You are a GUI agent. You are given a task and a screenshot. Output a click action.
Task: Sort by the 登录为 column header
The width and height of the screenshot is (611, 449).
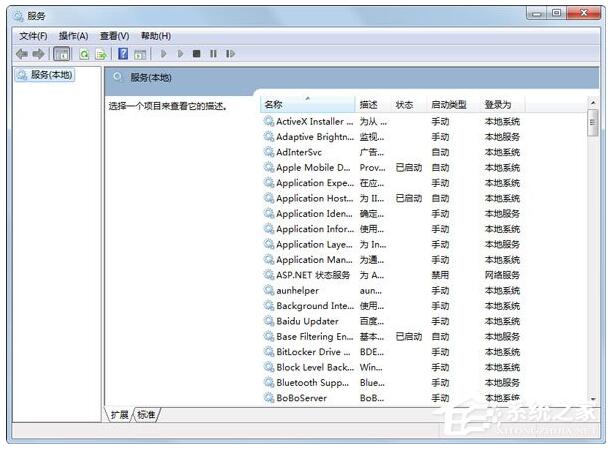[x=502, y=104]
